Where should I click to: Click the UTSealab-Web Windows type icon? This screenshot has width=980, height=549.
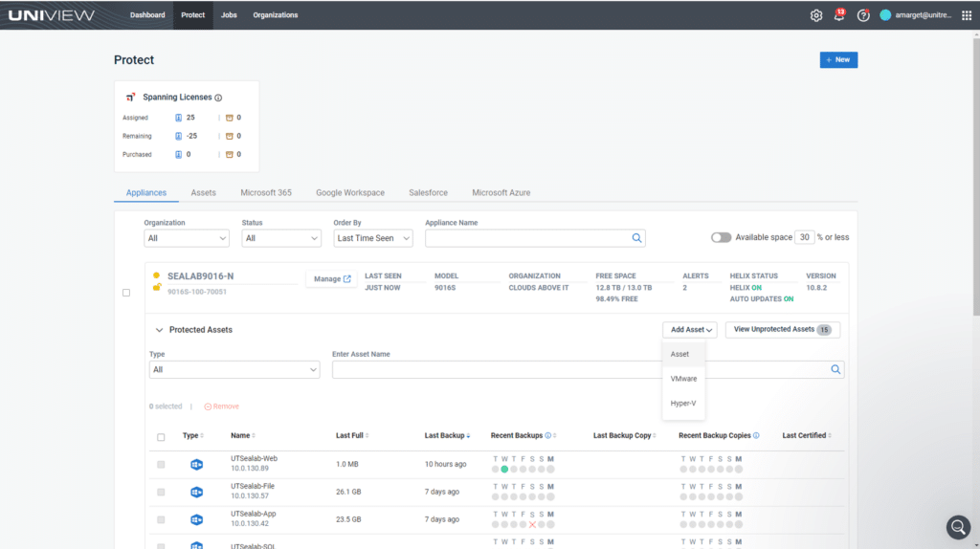[x=196, y=464]
